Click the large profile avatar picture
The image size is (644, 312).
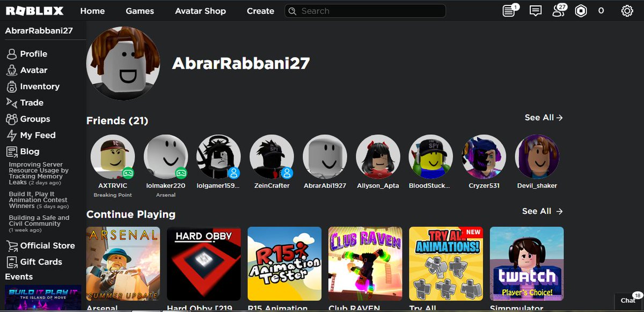click(x=123, y=63)
